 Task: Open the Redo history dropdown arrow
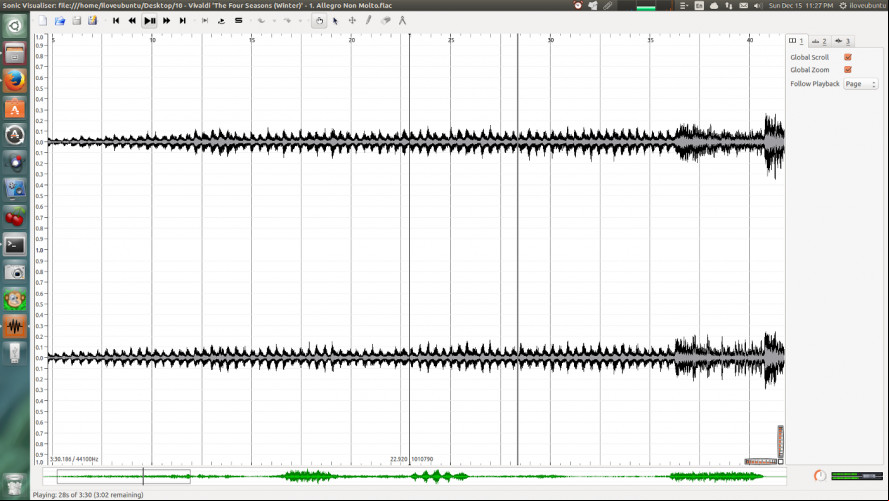coord(300,22)
